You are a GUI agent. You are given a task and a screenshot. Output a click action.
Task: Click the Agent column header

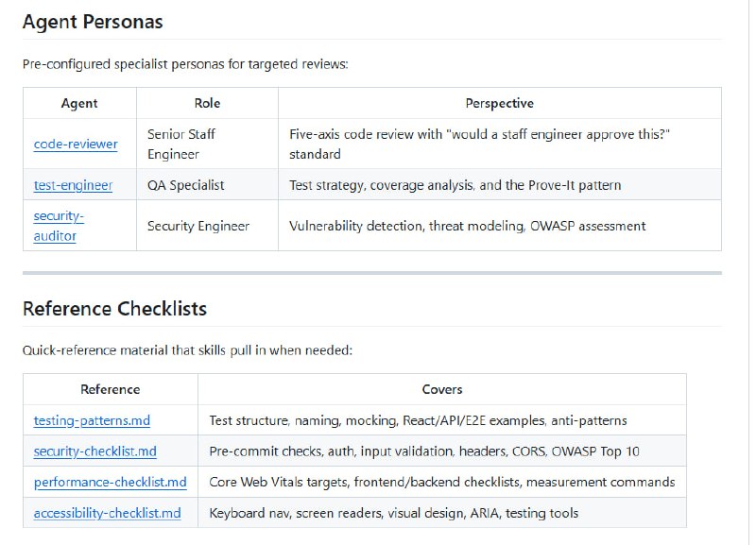79,103
